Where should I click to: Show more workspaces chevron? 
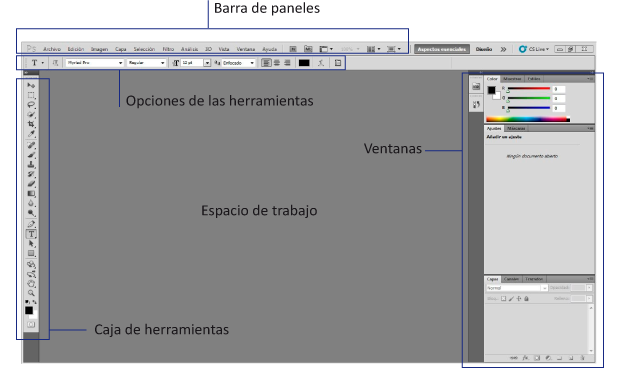(x=503, y=49)
